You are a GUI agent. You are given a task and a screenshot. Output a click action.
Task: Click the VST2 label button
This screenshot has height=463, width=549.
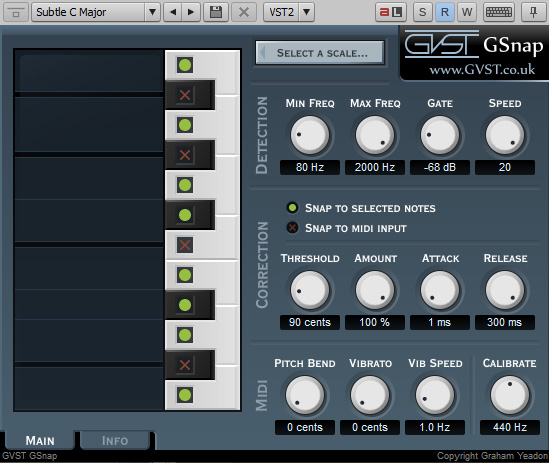click(x=281, y=13)
